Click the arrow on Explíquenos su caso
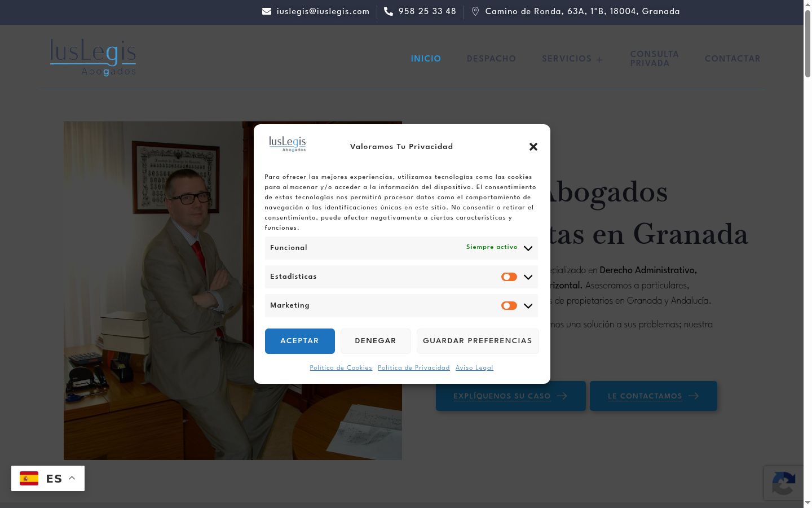This screenshot has height=508, width=812. click(562, 396)
